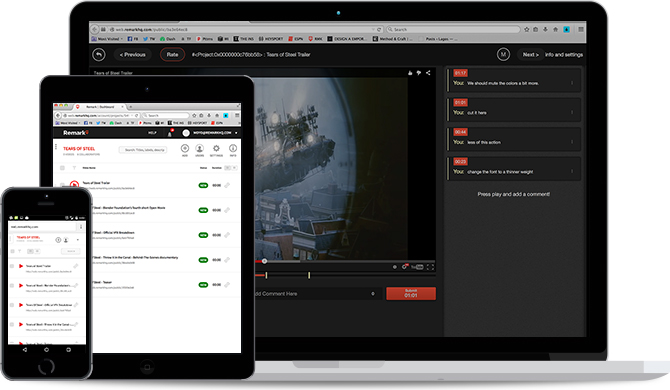The height and width of the screenshot is (390, 670).
Task: Click the TEARS OF STEEL project title on tablet
Action: [x=79, y=149]
